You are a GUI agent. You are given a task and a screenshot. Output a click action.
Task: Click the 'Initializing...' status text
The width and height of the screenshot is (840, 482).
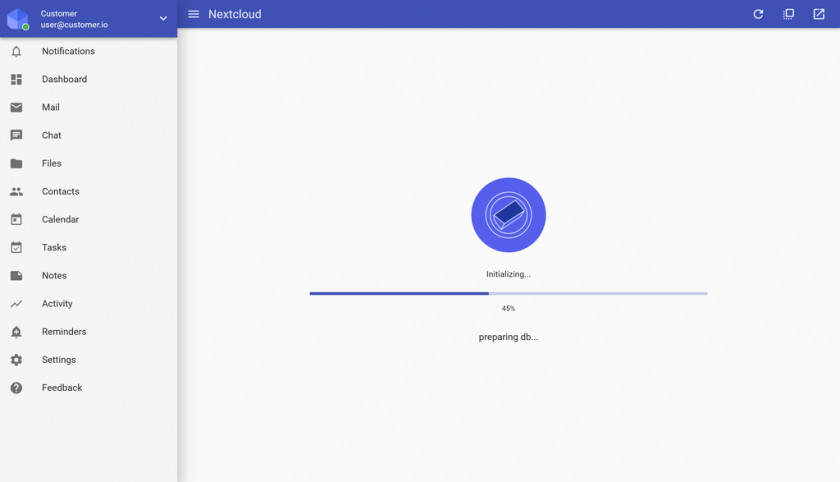pyautogui.click(x=508, y=274)
